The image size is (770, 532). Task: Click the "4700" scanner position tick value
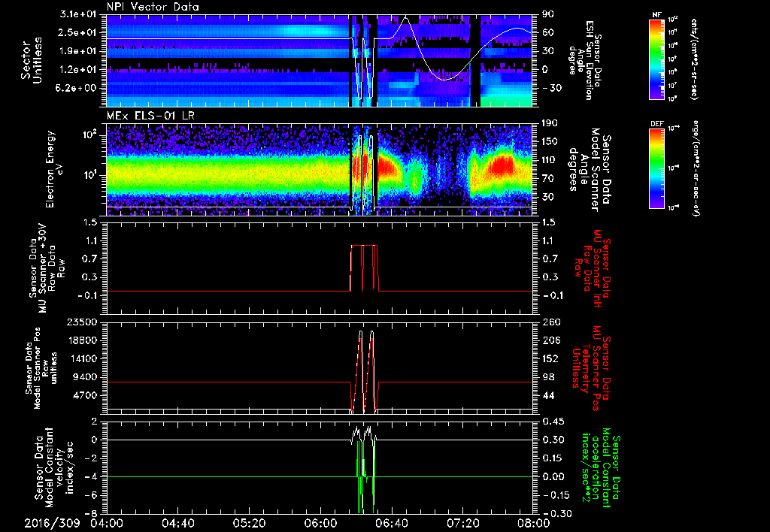[86, 395]
